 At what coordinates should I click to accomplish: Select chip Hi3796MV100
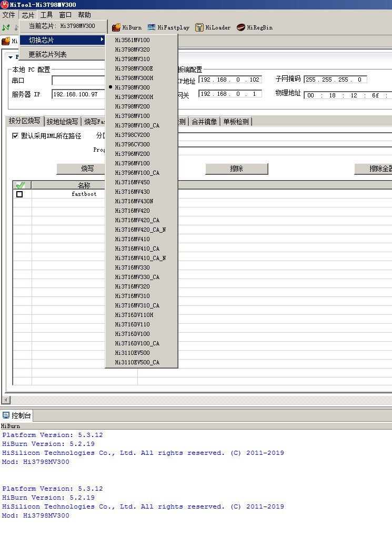tap(142, 163)
